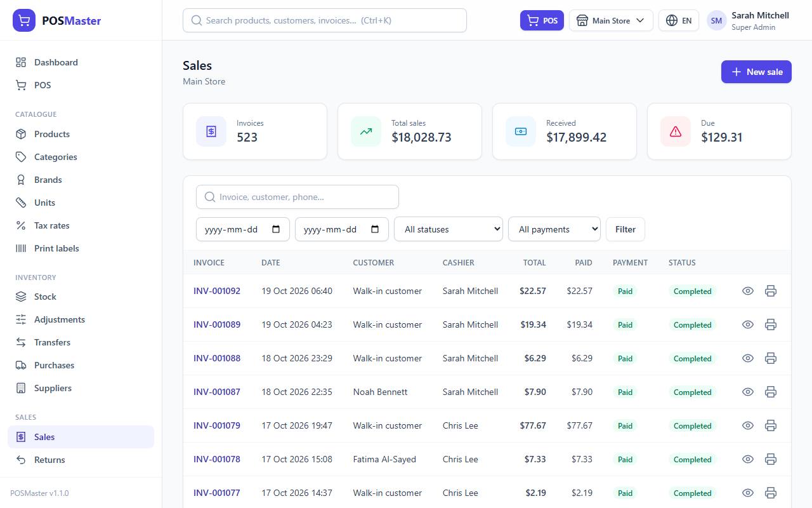Click the SM user avatar
812x508 pixels.
coord(716,20)
